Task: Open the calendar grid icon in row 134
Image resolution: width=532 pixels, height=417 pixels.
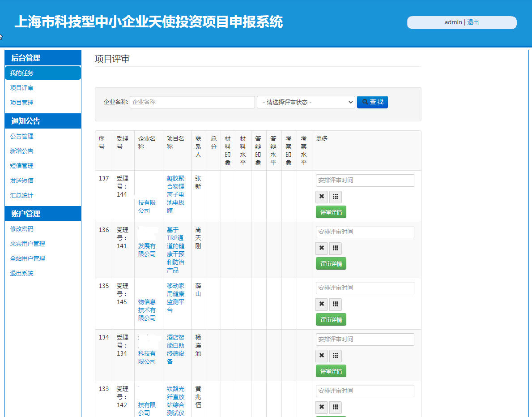Action: [336, 356]
